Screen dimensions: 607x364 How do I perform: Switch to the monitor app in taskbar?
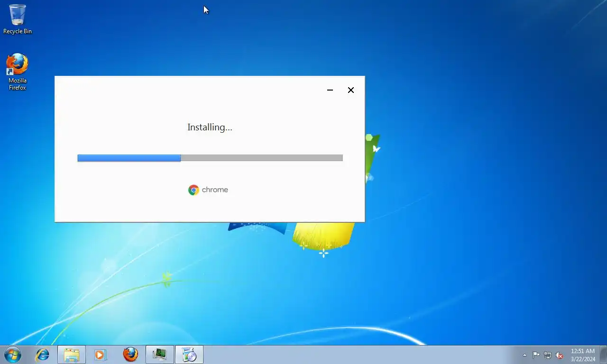(160, 355)
